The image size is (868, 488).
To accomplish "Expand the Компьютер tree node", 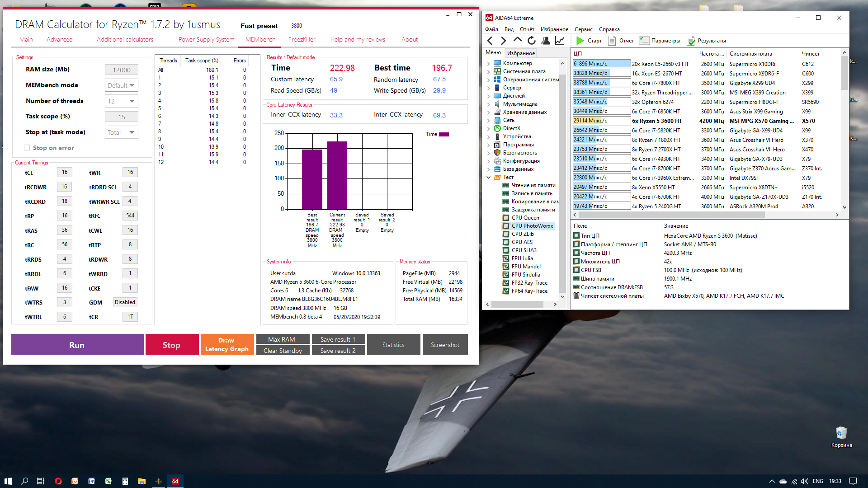I will click(x=488, y=63).
